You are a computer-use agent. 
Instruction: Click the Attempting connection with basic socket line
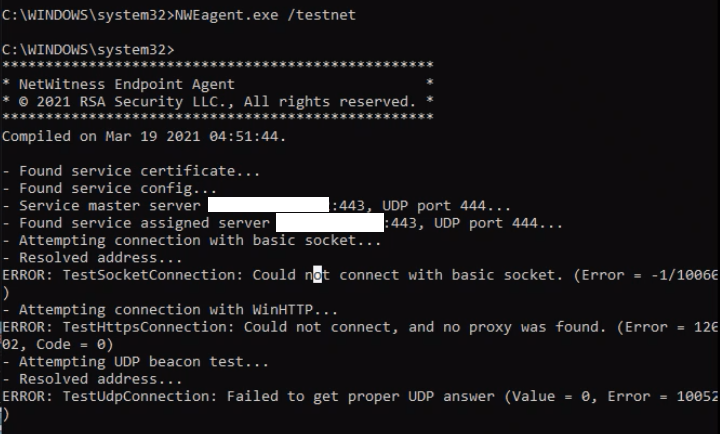click(x=191, y=240)
